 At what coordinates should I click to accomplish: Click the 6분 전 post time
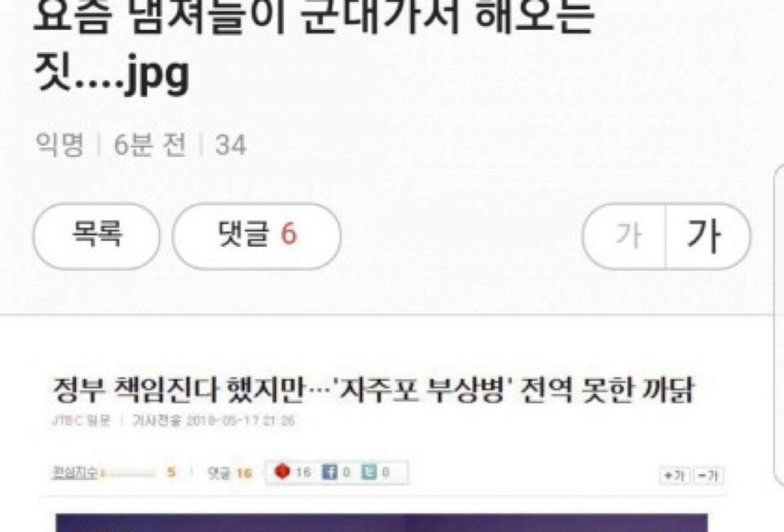point(150,145)
